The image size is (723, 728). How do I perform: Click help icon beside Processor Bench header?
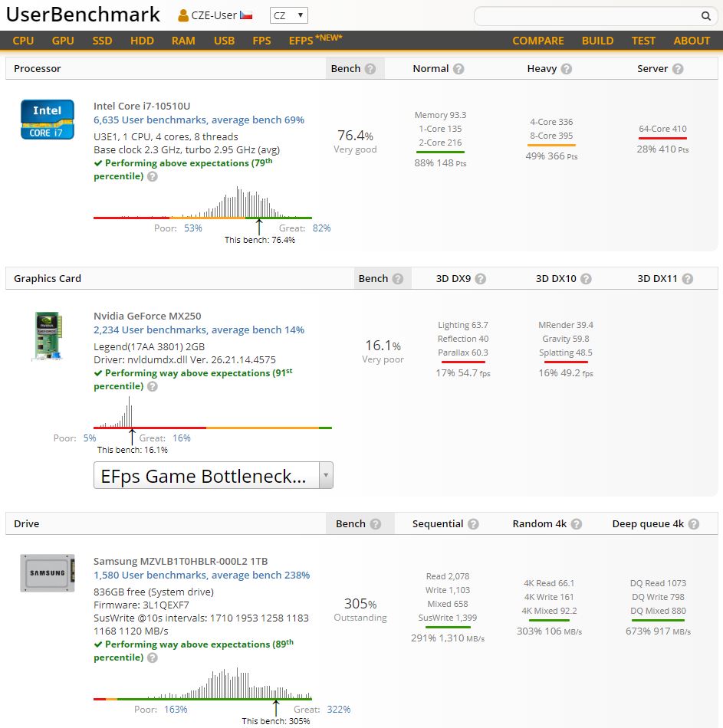coord(370,69)
